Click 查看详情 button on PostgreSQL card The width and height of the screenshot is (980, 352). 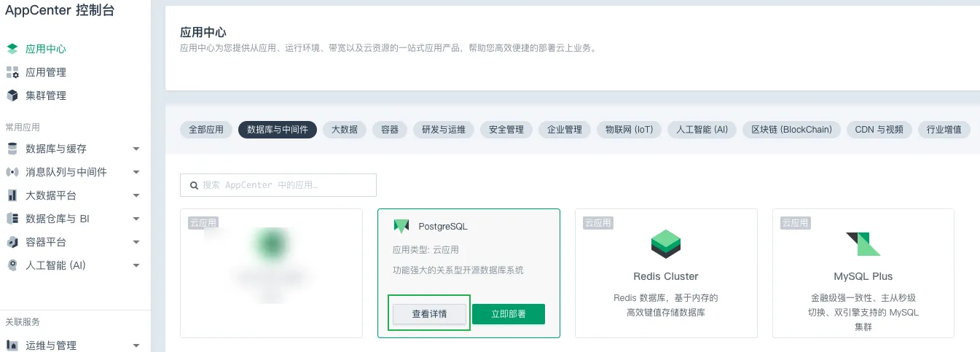pyautogui.click(x=429, y=314)
